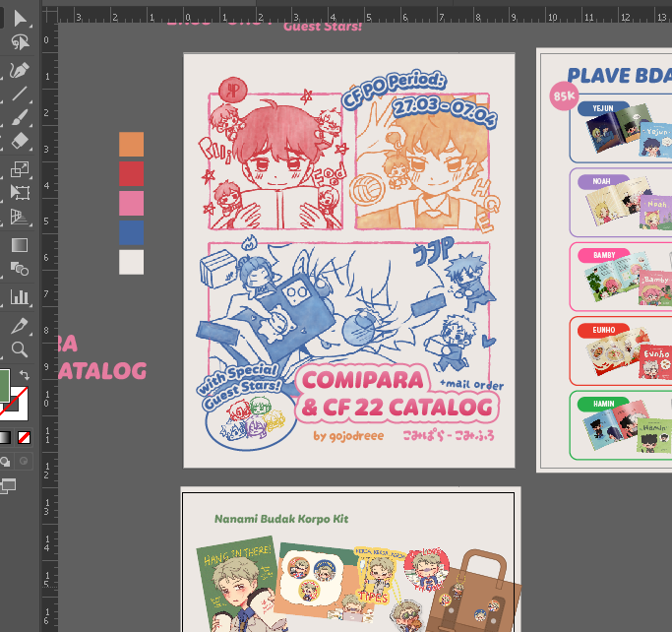Click the 'BAMBY' label
This screenshot has height=632, width=672.
[604, 256]
